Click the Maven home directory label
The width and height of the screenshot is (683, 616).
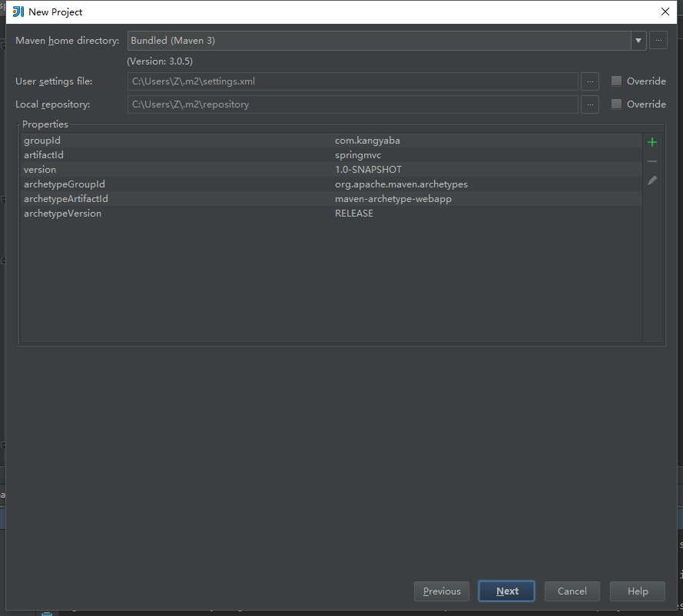point(67,41)
